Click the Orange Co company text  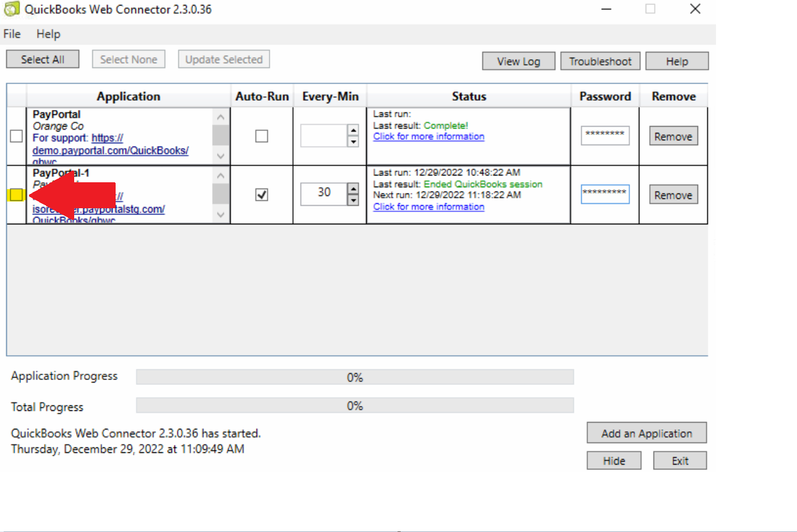pyautogui.click(x=58, y=126)
